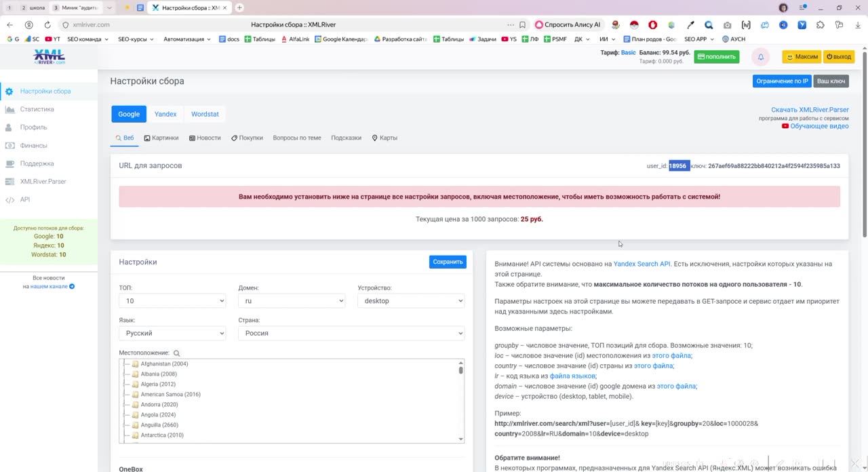This screenshot has width=868, height=472.
Task: Open the Yandex Search API link
Action: 642,264
